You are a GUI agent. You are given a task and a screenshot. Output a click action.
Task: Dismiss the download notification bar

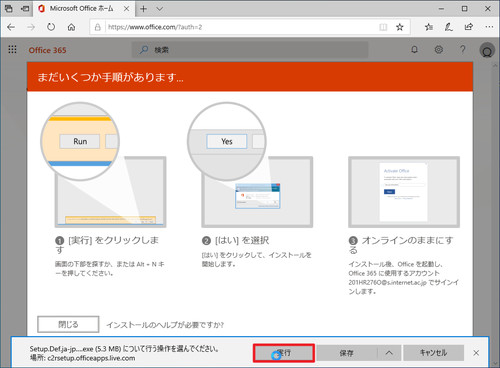(476, 353)
